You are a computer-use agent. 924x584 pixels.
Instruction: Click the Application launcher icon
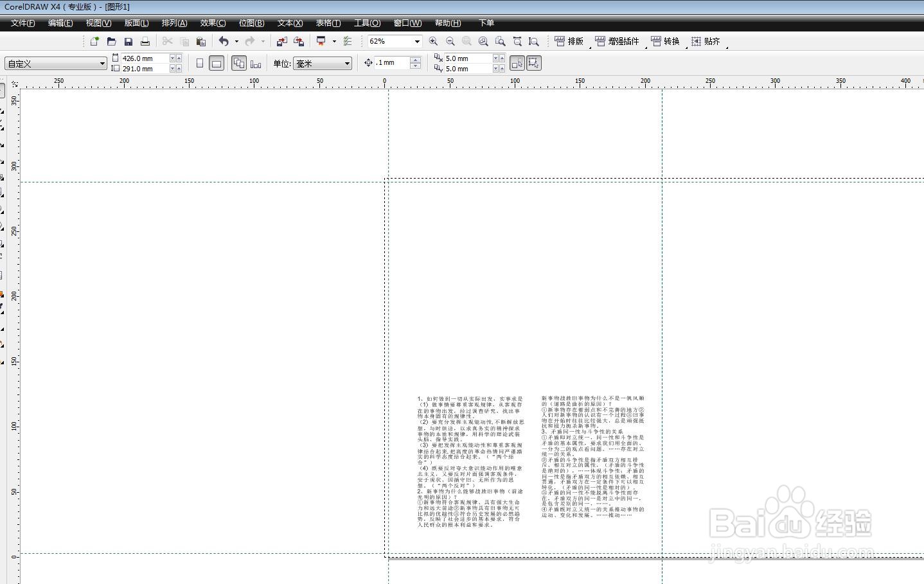[x=321, y=41]
